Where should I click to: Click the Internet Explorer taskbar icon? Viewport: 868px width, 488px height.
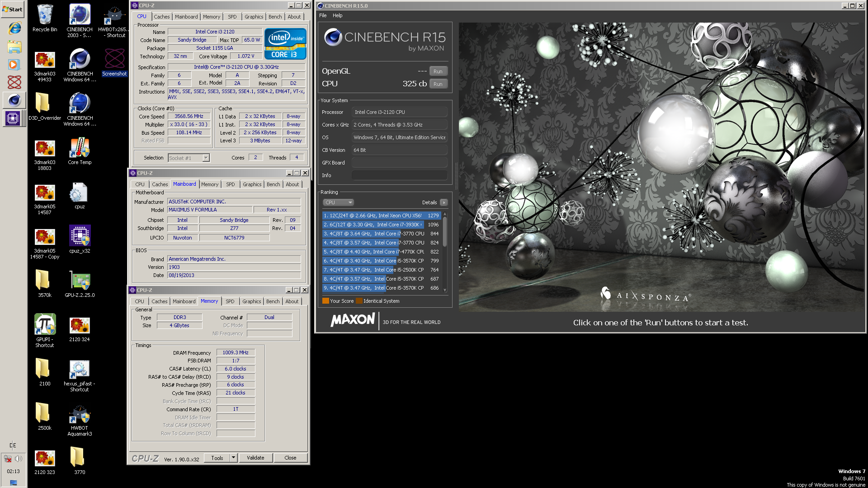[x=14, y=28]
